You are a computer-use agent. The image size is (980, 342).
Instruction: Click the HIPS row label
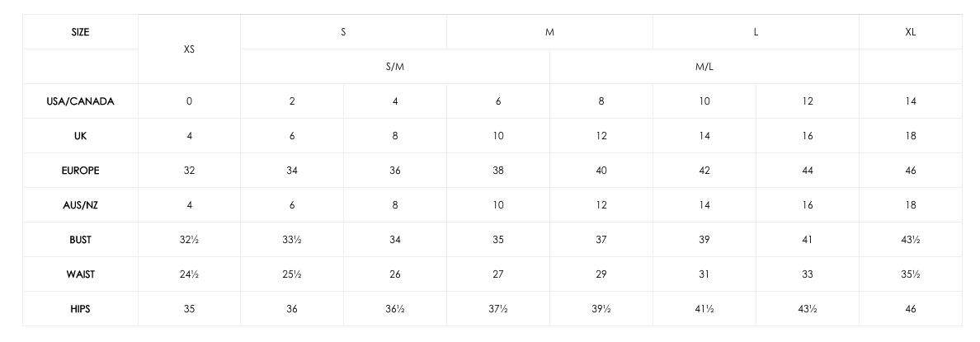pos(80,309)
